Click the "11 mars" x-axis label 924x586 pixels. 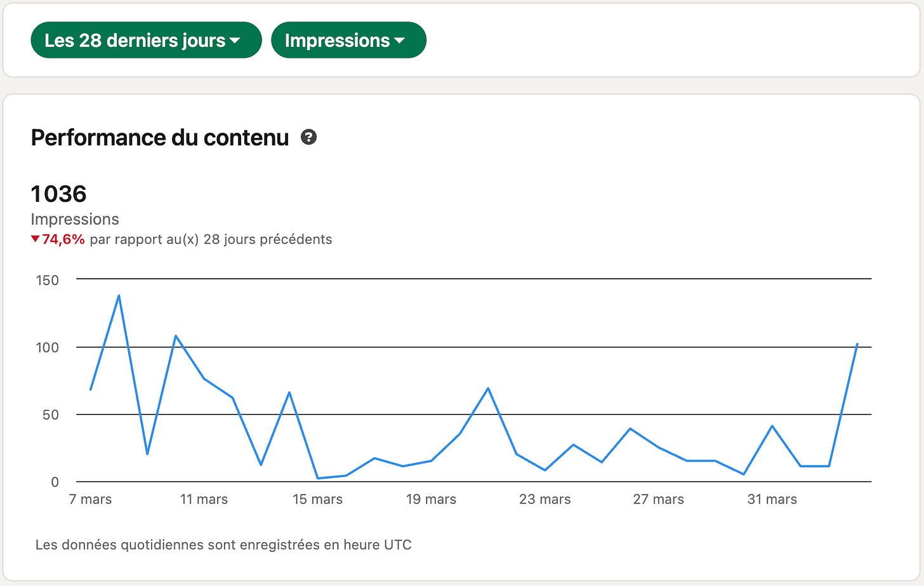click(x=204, y=499)
